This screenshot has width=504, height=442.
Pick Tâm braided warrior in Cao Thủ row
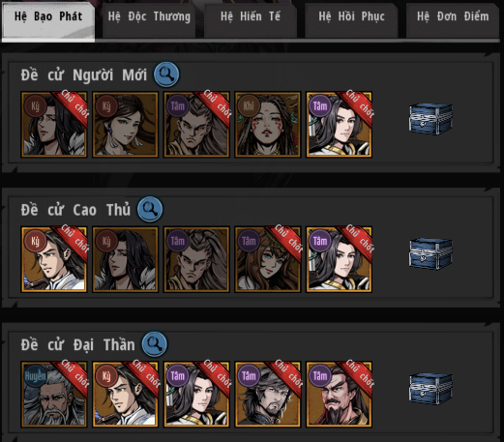196,259
